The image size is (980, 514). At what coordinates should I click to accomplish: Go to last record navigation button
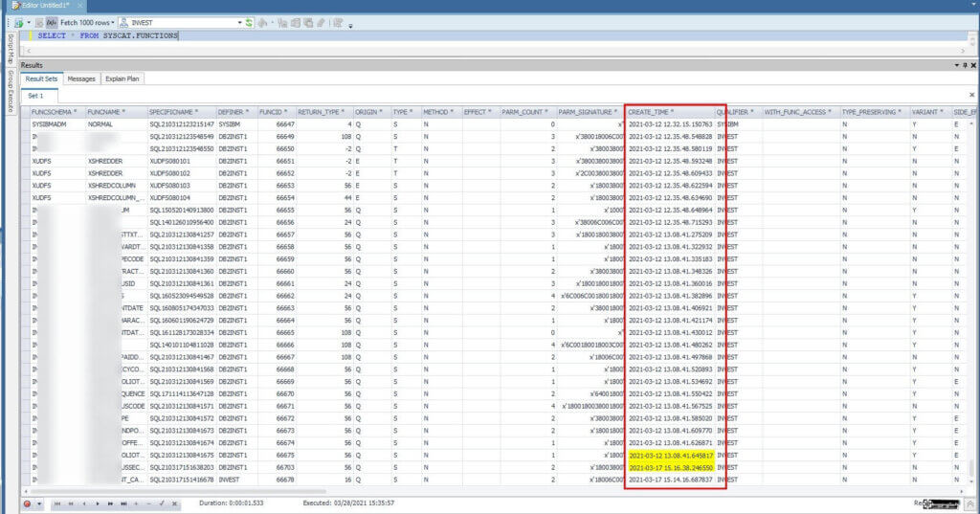tap(123, 503)
